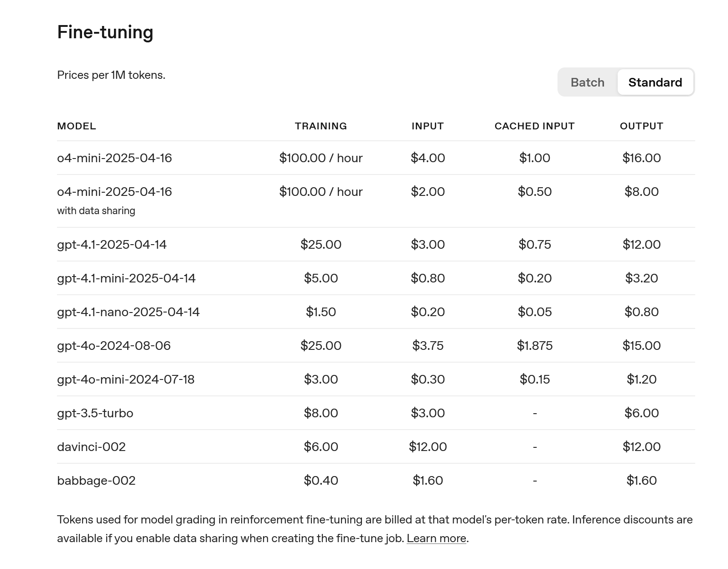Click the davinci-002 model name
The image size is (728, 569).
(x=91, y=447)
